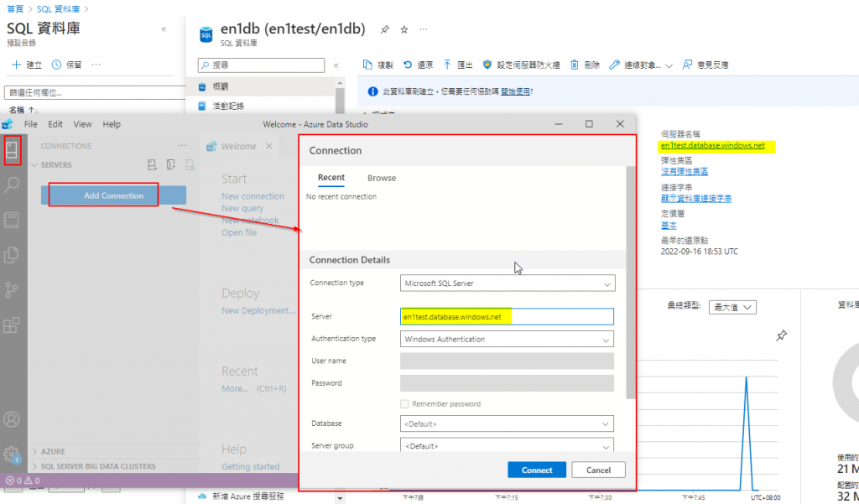Open Connections view in Azure Data Studio sidebar
Image resolution: width=859 pixels, height=504 pixels.
tap(12, 149)
